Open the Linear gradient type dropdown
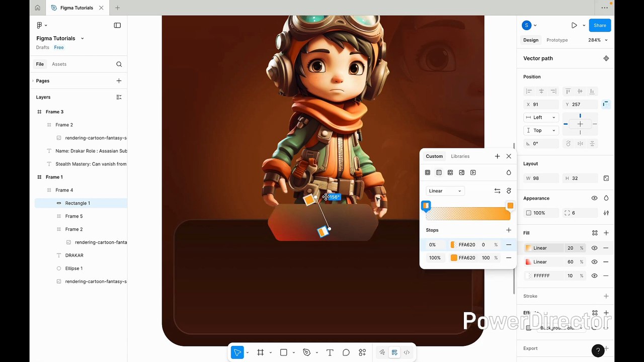 pyautogui.click(x=445, y=191)
